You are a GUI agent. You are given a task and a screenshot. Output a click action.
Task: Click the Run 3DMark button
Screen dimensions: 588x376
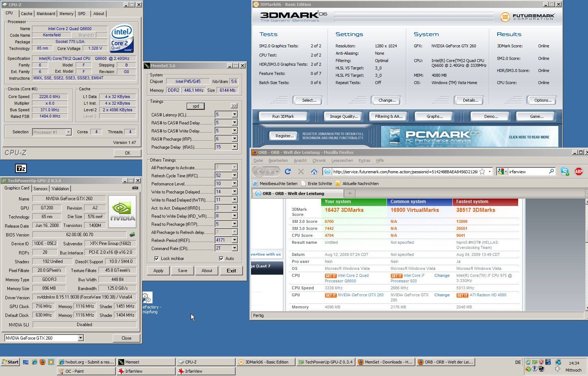(283, 116)
